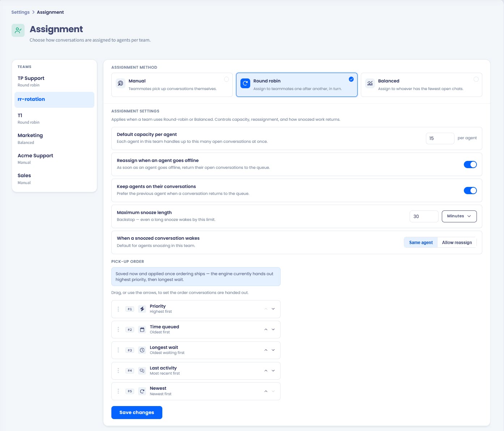The width and height of the screenshot is (504, 431).
Task: Click the Longest wait clock icon
Action: 142,350
